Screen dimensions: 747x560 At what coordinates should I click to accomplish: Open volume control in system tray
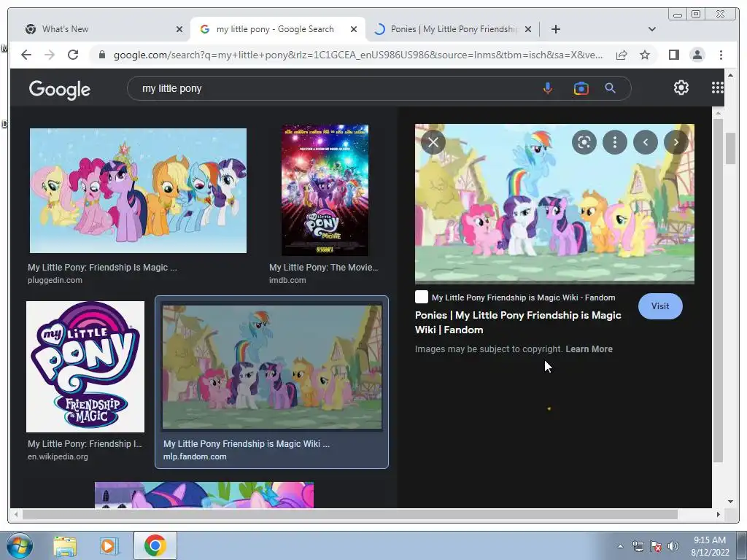[672, 546]
